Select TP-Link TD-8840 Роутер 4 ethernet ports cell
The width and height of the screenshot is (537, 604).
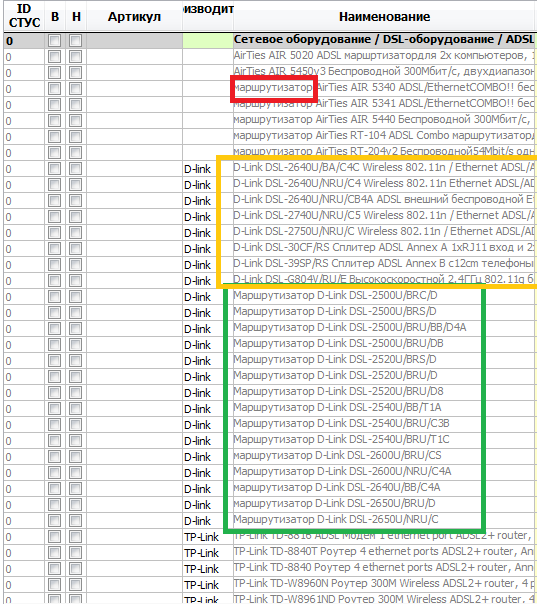pyautogui.click(x=384, y=568)
